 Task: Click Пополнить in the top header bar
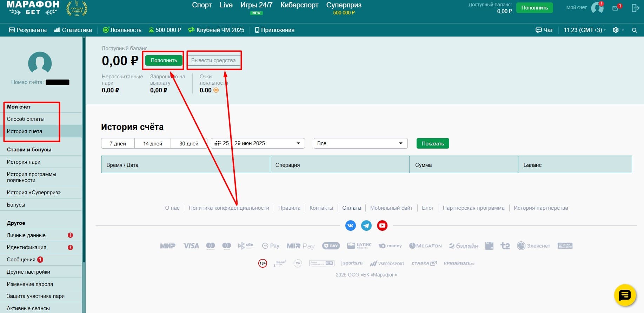[535, 8]
